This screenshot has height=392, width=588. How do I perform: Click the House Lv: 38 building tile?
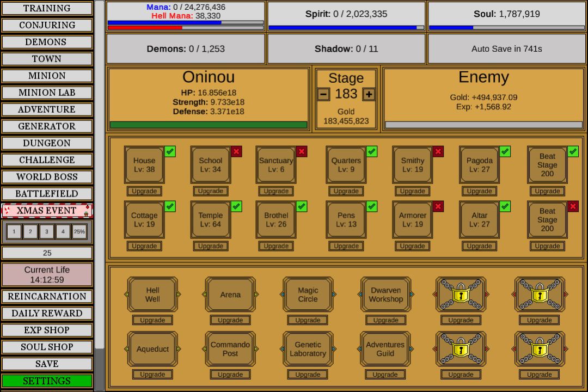pos(144,164)
